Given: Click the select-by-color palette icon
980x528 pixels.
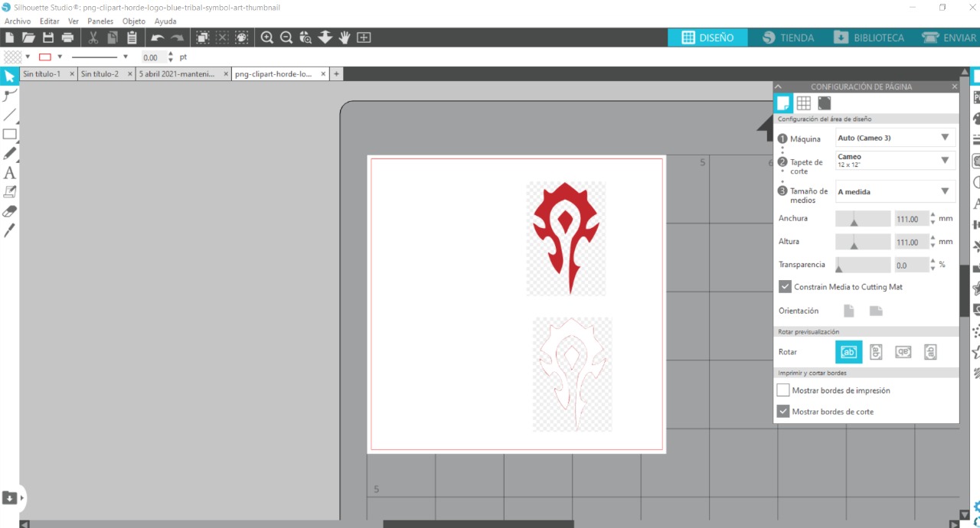Looking at the screenshot, I should tap(241, 37).
